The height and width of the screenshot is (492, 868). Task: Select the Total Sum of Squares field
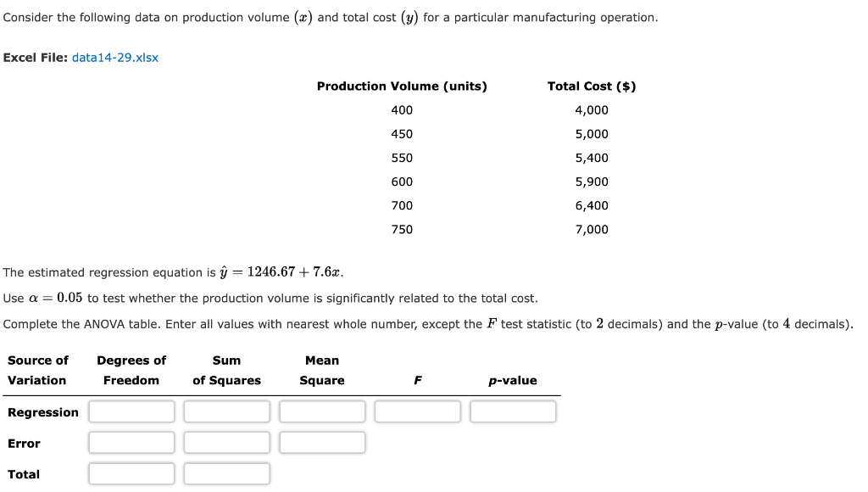coord(226,473)
